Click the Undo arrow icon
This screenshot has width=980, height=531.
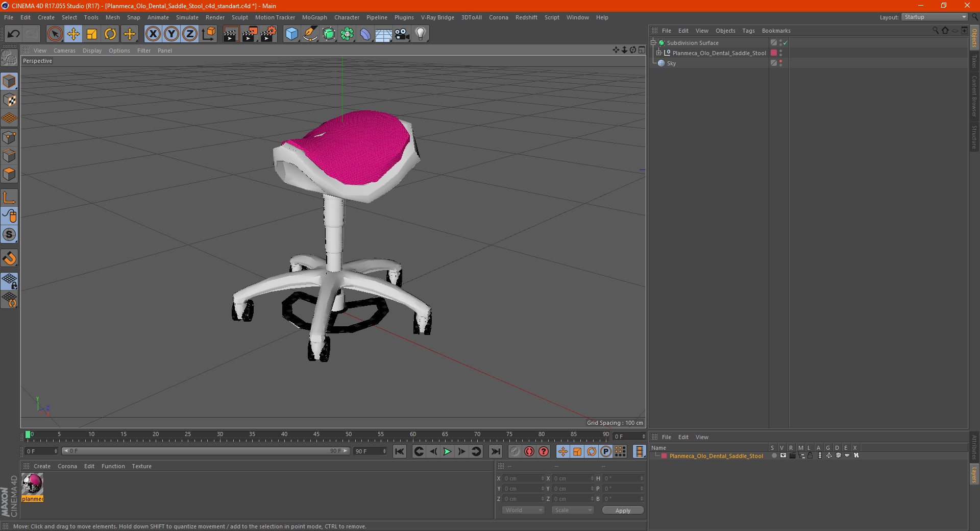[13, 34]
